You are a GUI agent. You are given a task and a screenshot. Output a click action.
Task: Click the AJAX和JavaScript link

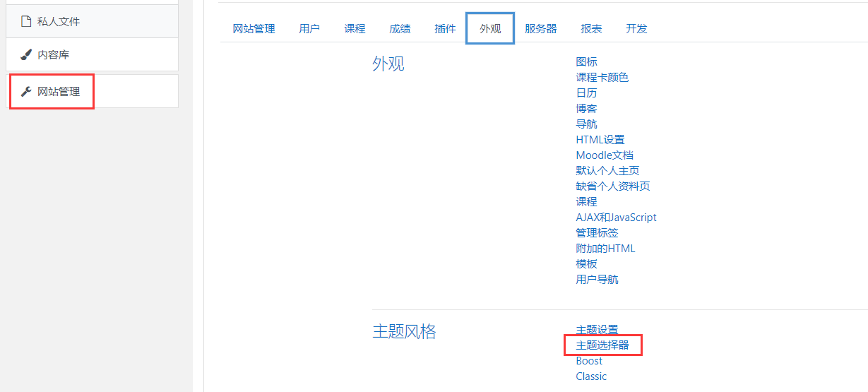click(x=616, y=218)
